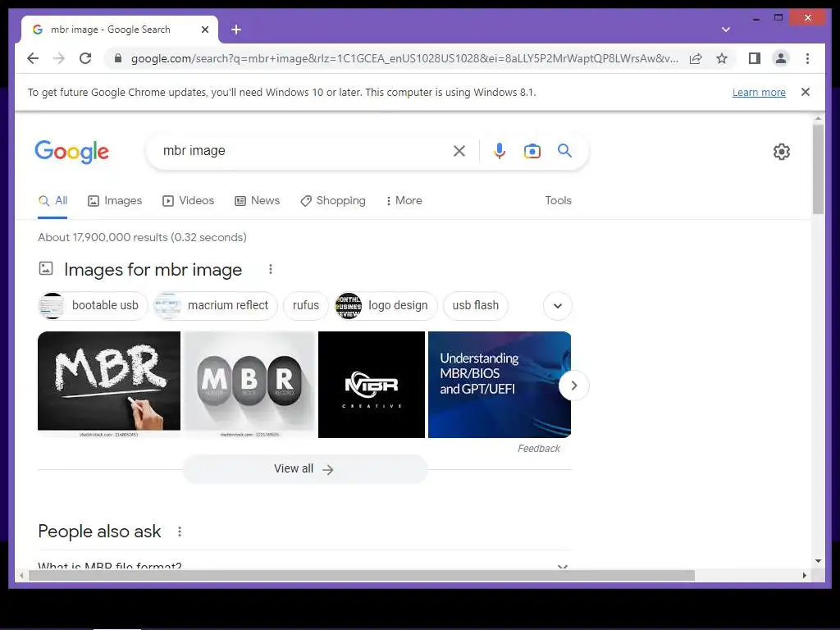
Task: Open Chrome side panel
Action: pos(755,58)
